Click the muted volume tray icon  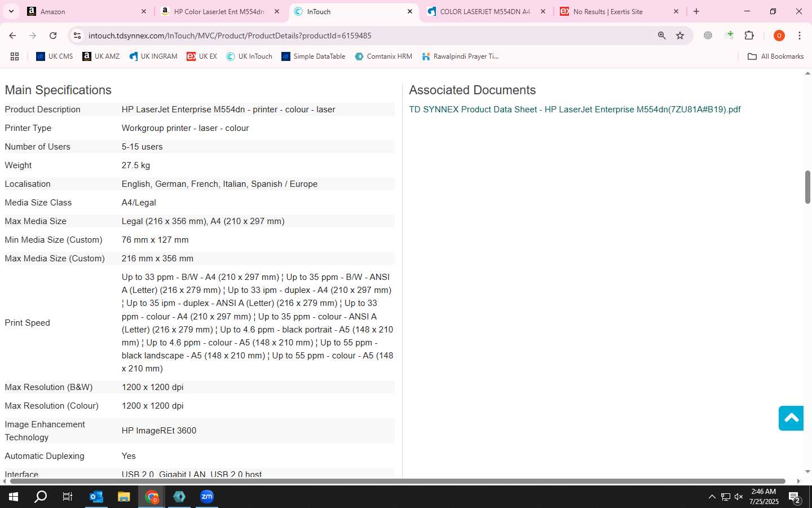tap(739, 497)
